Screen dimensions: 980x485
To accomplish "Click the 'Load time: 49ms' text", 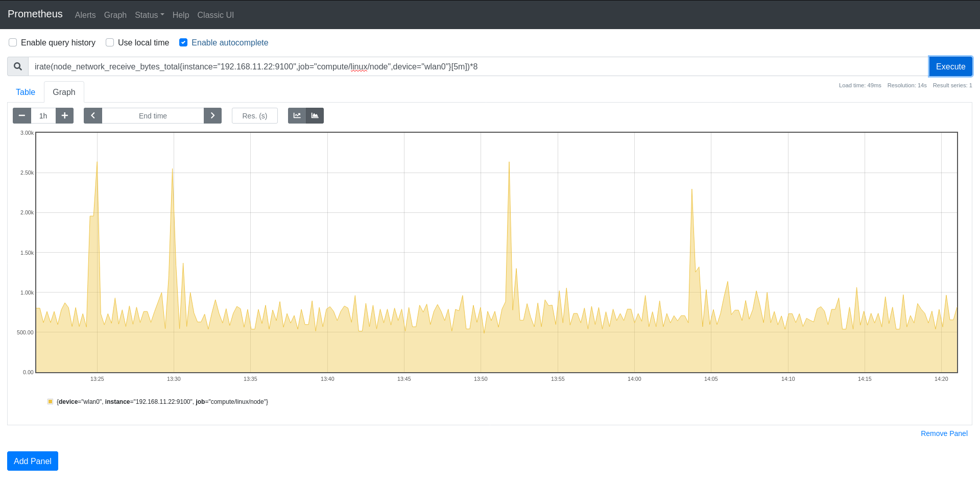I will 860,85.
